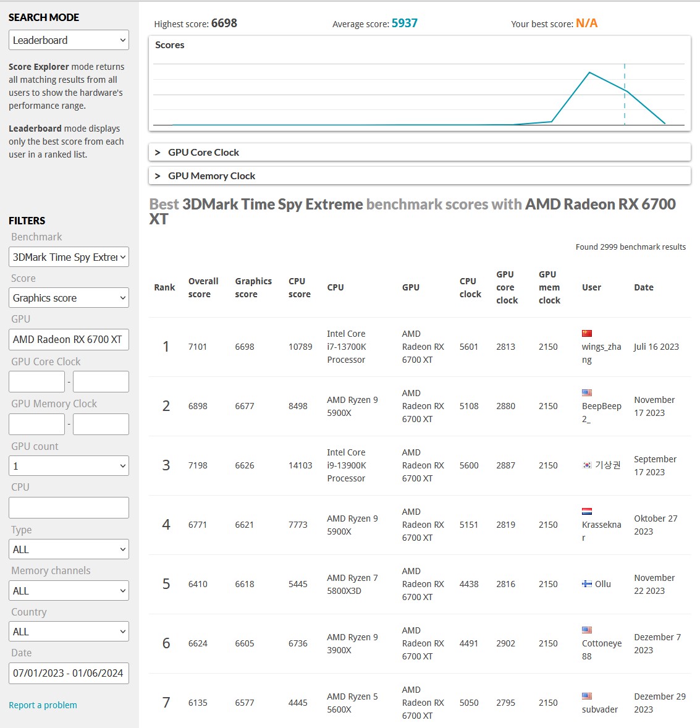The height and width of the screenshot is (728, 700).
Task: Click the South Korea flag beside 기상권
Action: 587,465
